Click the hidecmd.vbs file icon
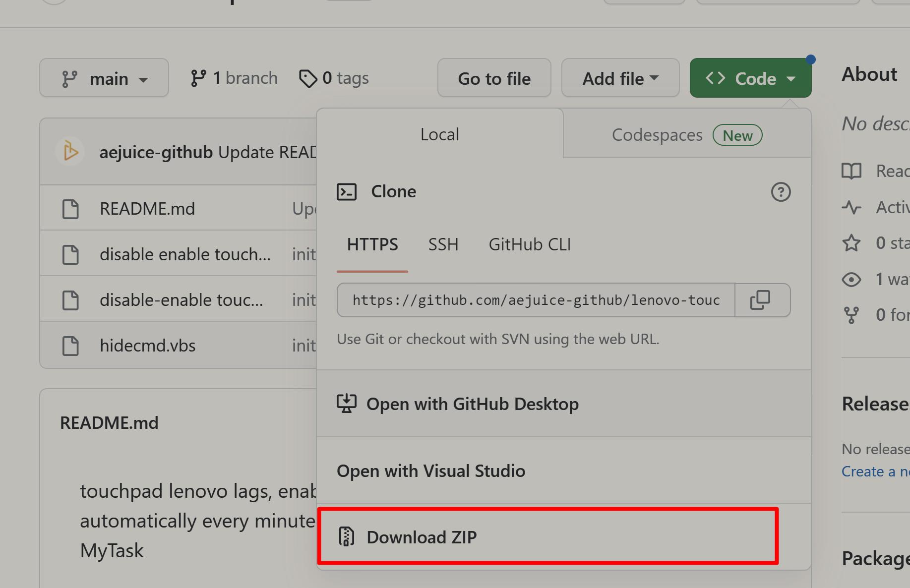Screen dimensions: 910x588 (70, 346)
